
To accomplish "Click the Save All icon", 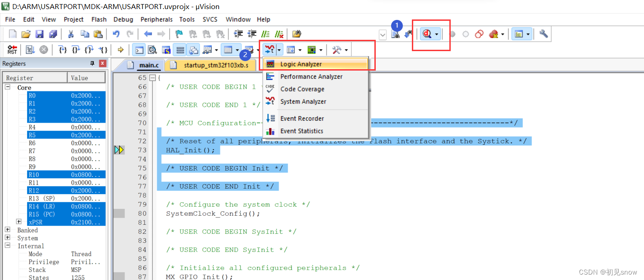I will (x=53, y=34).
